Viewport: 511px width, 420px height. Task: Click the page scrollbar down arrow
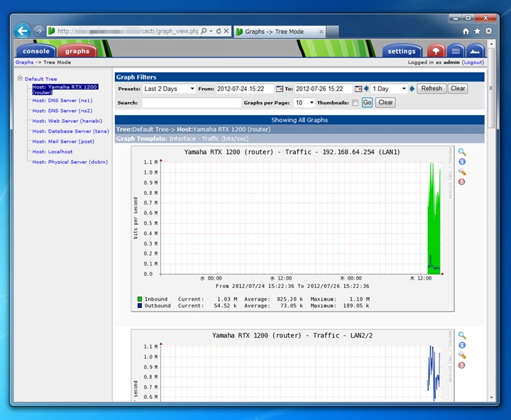491,398
